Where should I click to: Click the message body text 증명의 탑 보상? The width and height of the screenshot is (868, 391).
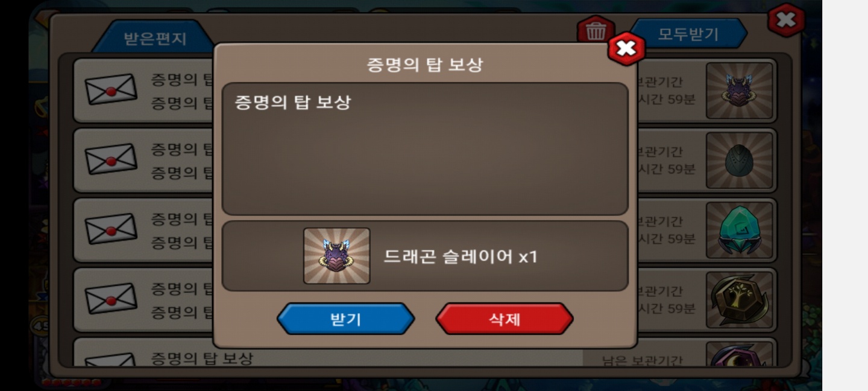tap(292, 101)
